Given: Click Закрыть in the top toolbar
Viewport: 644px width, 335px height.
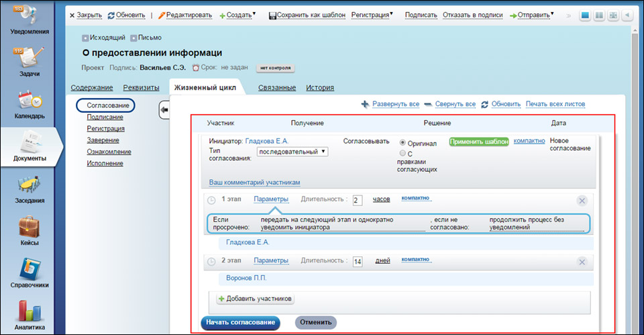Looking at the screenshot, I should click(x=85, y=15).
